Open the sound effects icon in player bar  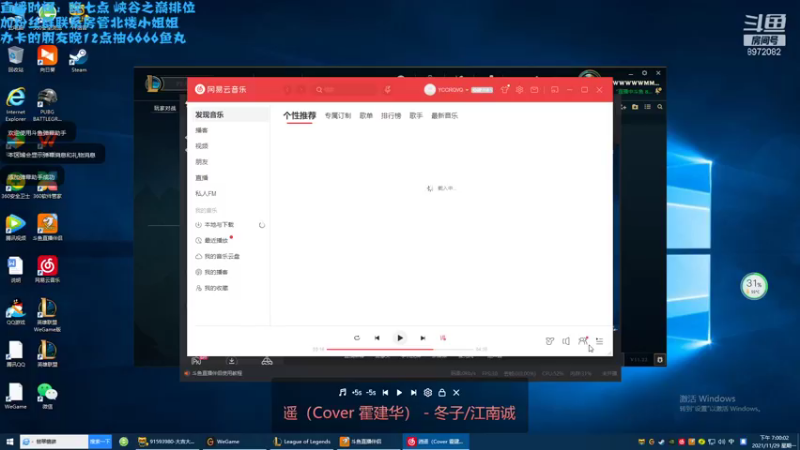549,341
